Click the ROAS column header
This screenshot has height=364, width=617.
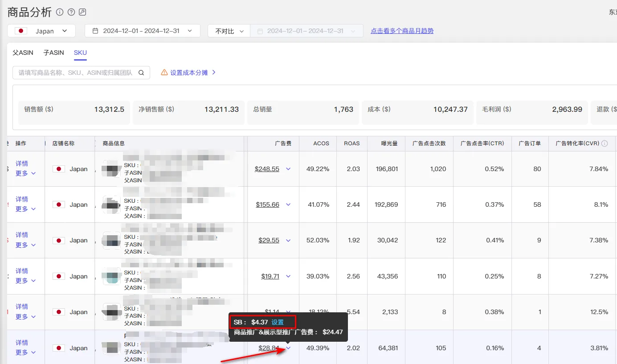(x=351, y=143)
